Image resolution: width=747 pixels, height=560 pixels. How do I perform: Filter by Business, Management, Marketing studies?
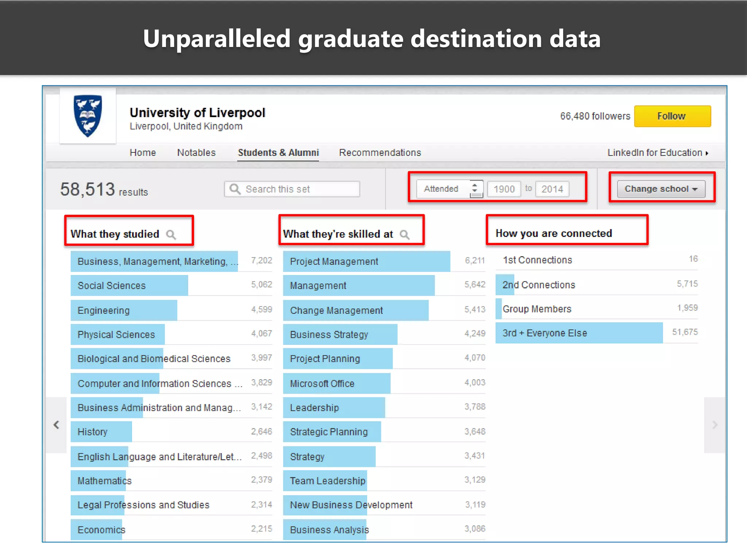171,261
